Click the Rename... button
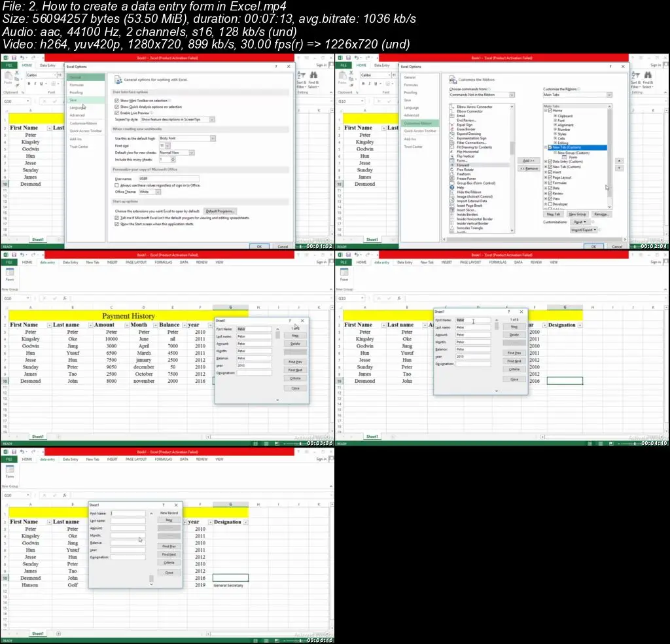This screenshot has width=670, height=644. (x=601, y=214)
